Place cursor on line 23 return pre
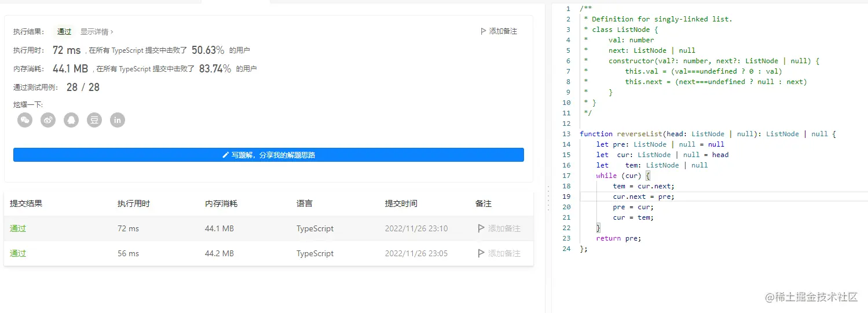This screenshot has width=868, height=313. click(618, 238)
